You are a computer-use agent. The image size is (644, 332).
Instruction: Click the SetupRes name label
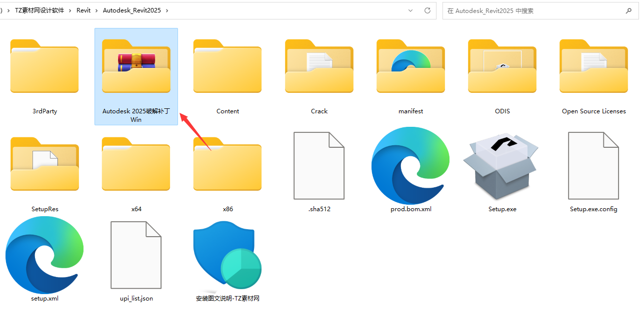44,209
